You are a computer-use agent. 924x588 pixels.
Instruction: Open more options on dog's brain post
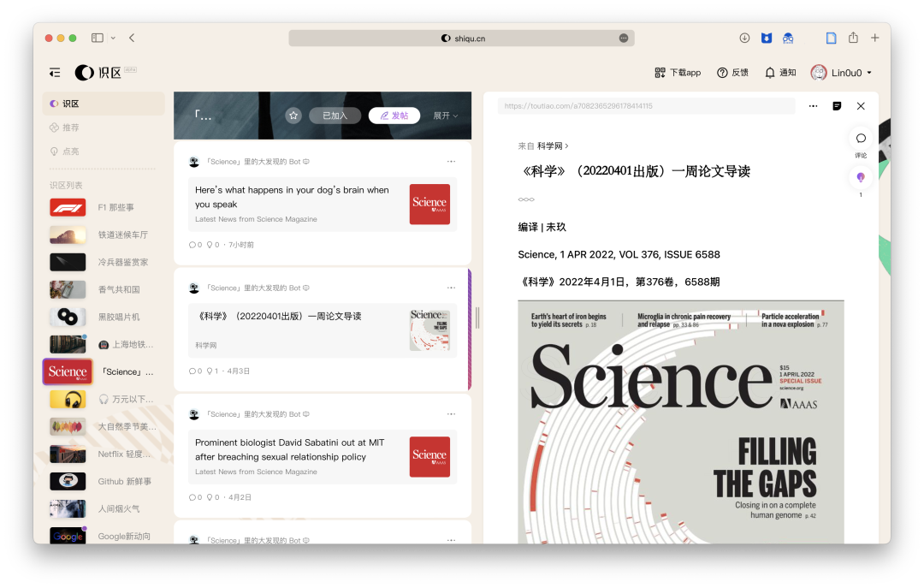pos(451,161)
